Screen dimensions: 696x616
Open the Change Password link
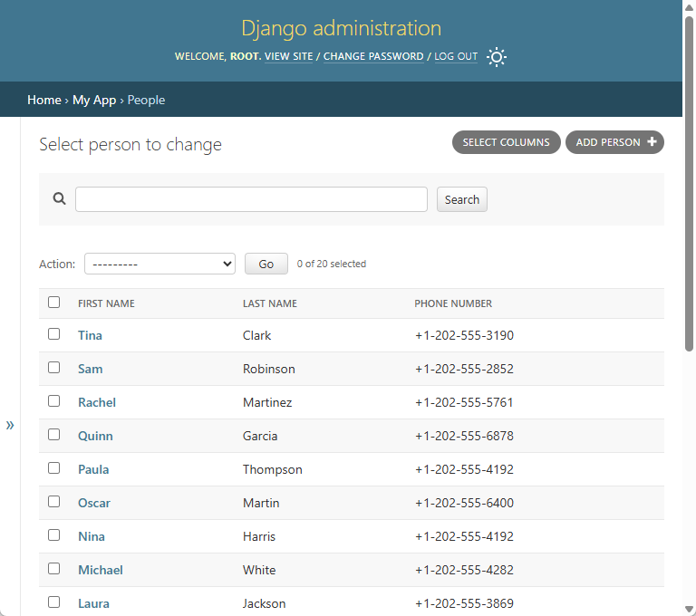(373, 56)
